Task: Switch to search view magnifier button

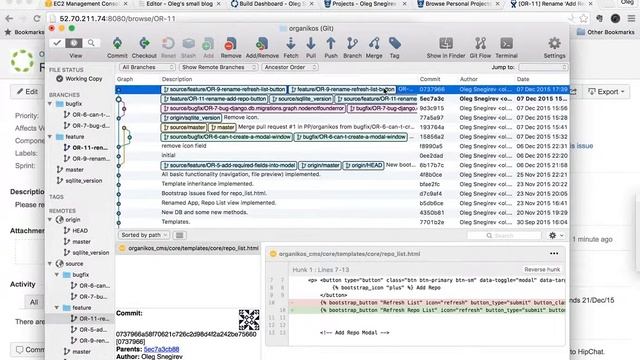Action: click(x=91, y=42)
